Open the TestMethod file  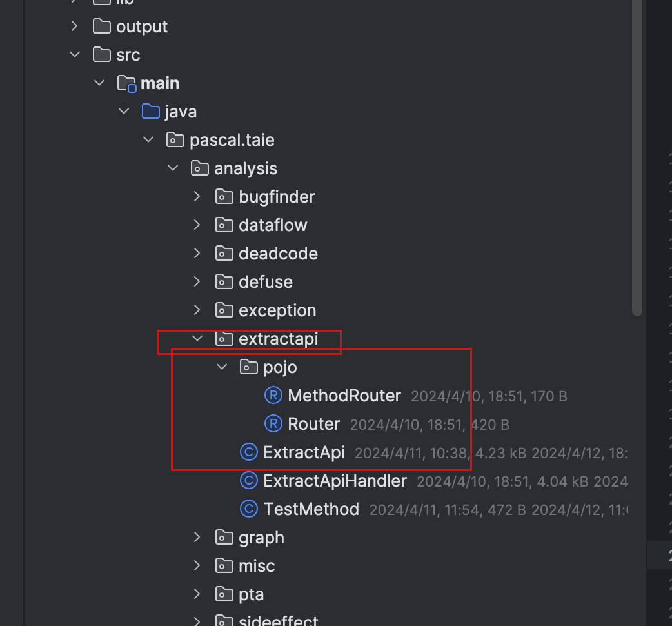tap(311, 509)
